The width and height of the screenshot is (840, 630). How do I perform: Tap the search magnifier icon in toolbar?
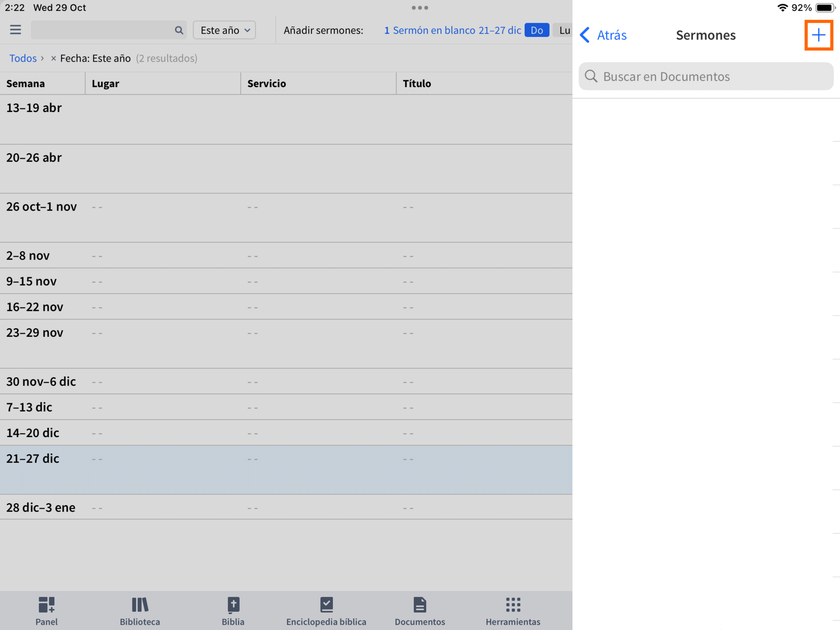point(178,30)
